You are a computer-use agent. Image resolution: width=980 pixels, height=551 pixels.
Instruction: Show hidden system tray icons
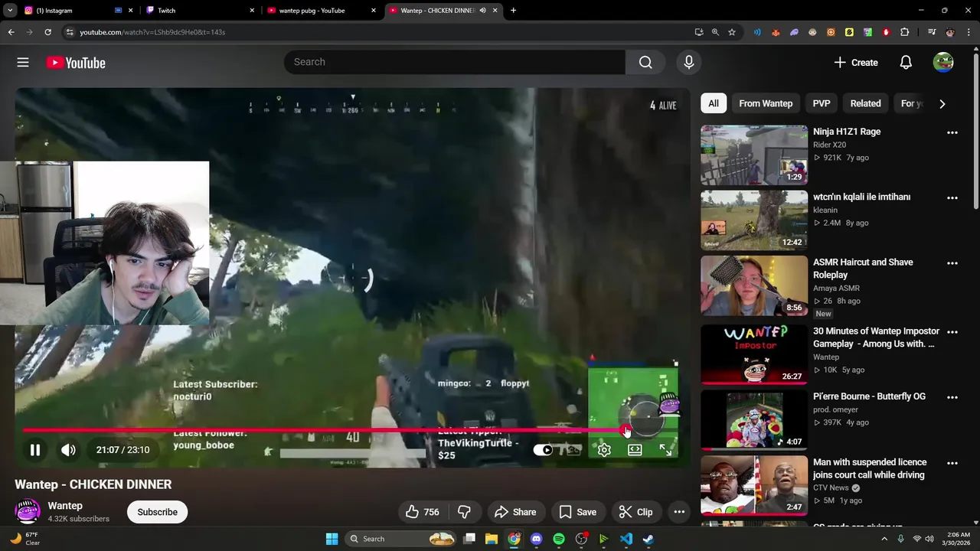pos(884,539)
